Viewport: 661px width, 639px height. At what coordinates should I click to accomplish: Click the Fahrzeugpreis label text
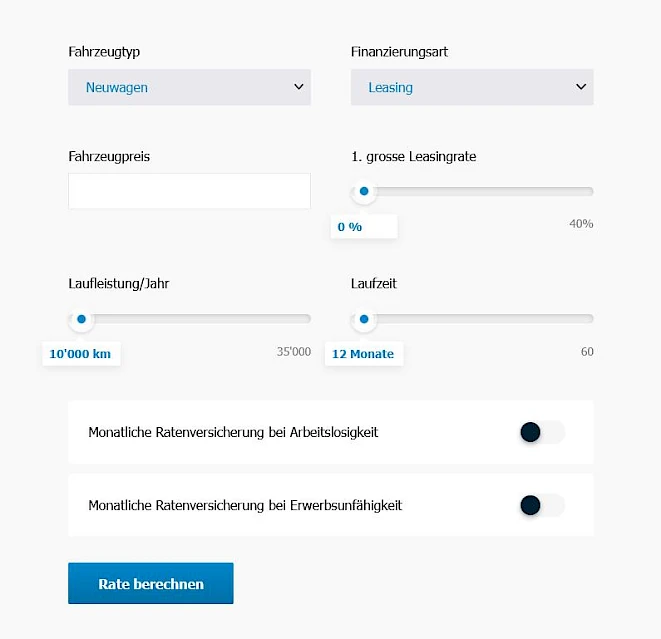(109, 157)
